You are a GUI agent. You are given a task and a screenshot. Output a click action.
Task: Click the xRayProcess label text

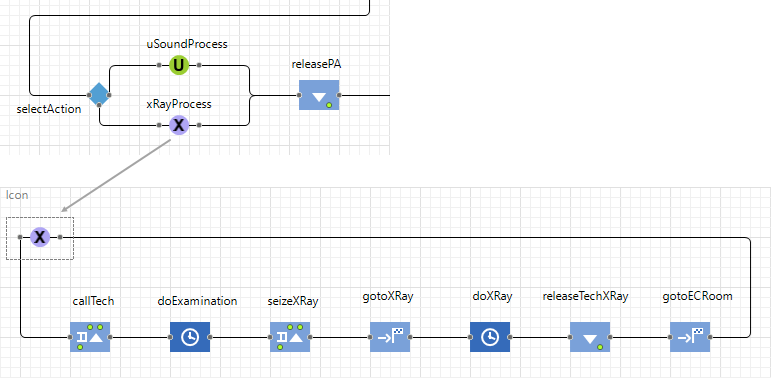point(179,104)
